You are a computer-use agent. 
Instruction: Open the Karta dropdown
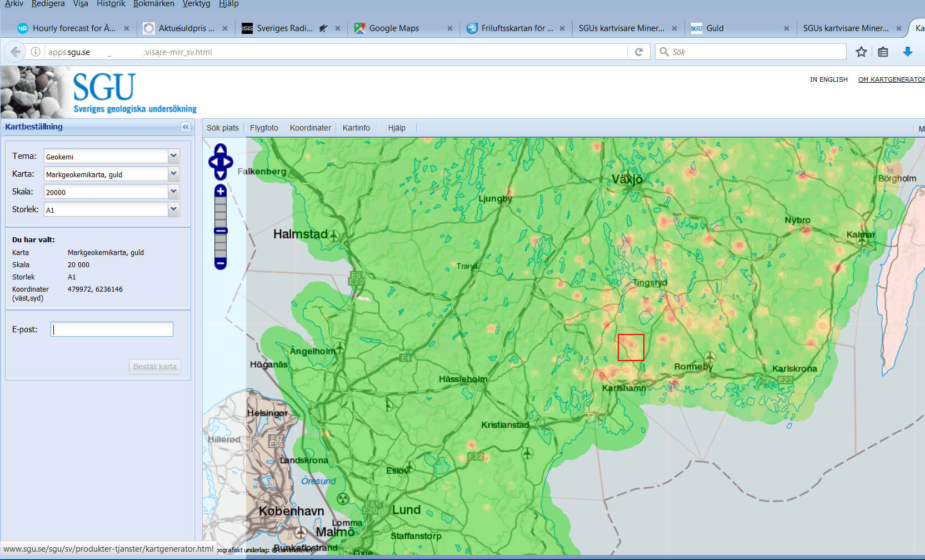(173, 174)
